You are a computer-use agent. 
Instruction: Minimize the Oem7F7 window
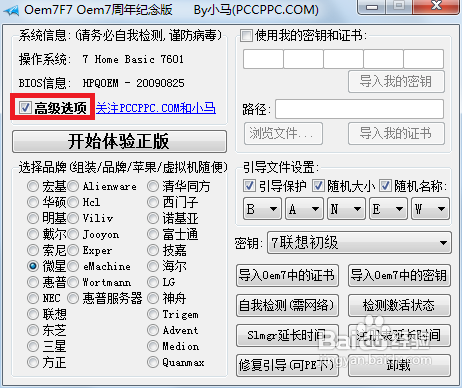[372, 7]
